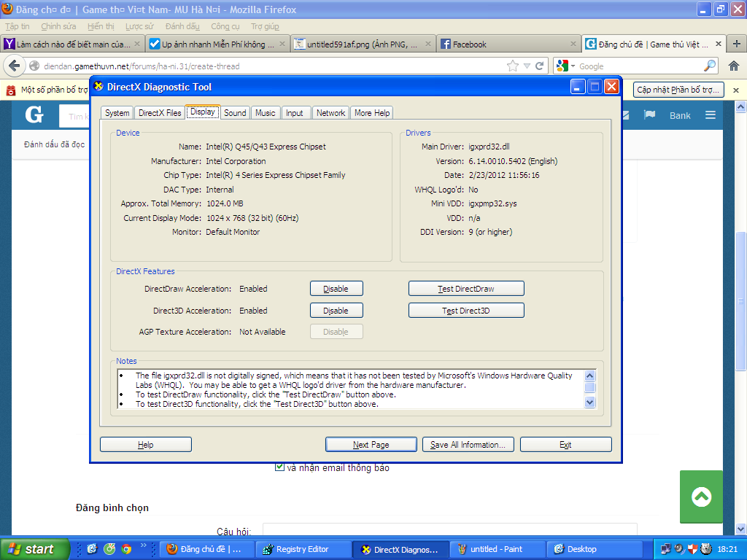Click the search magnifier icon in Google box
This screenshot has width=747, height=560.
click(x=710, y=66)
